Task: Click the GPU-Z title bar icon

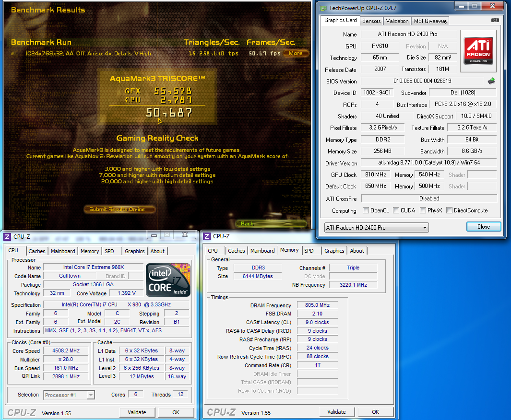Action: point(323,8)
